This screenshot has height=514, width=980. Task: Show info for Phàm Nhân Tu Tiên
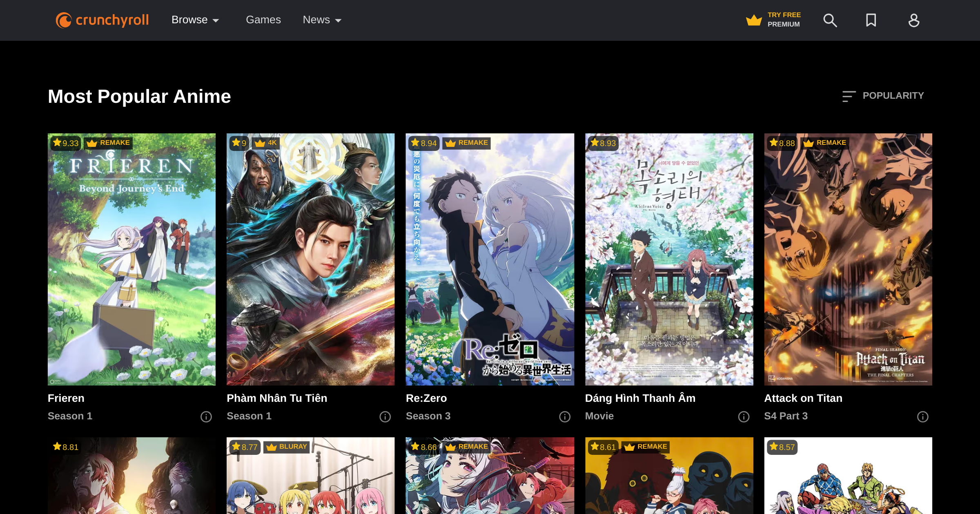coord(385,417)
